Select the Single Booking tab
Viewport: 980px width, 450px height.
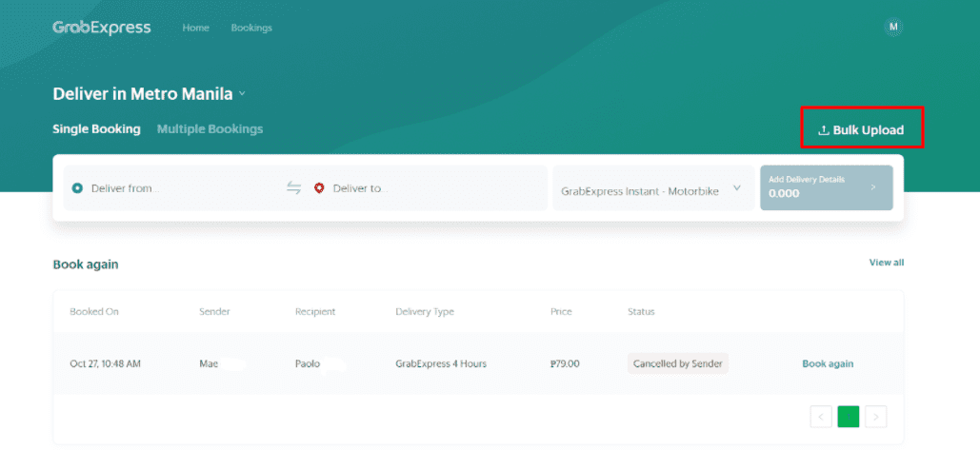click(96, 129)
